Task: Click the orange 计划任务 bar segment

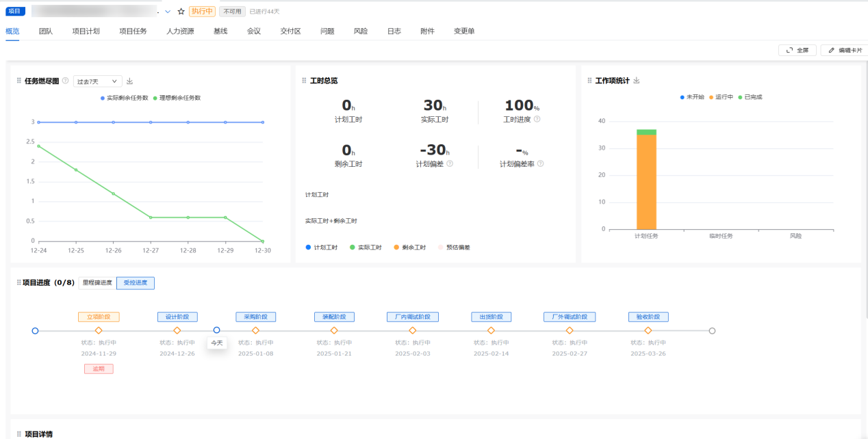Action: click(646, 182)
